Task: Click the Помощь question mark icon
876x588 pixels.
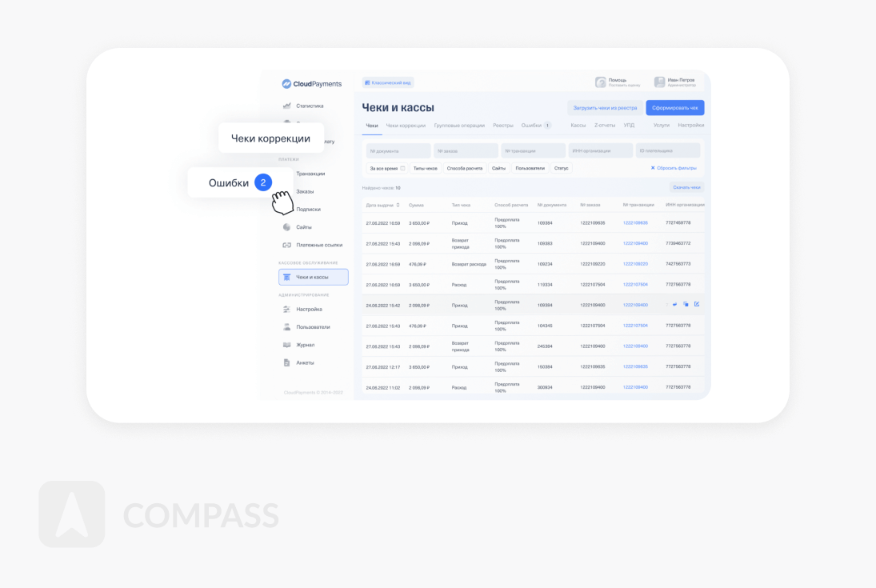Action: coord(600,82)
